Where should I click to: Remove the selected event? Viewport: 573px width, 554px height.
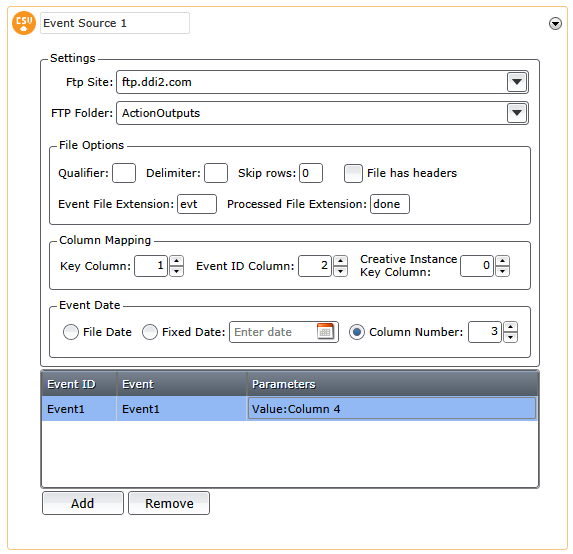[169, 503]
